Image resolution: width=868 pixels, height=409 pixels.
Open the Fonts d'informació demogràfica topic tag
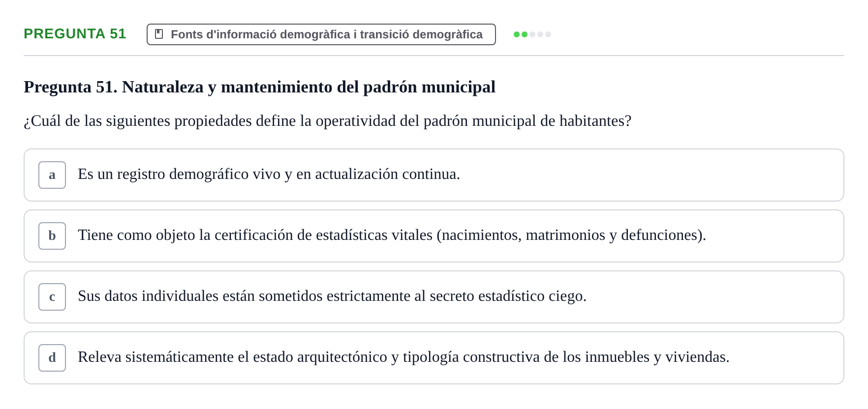[321, 34]
